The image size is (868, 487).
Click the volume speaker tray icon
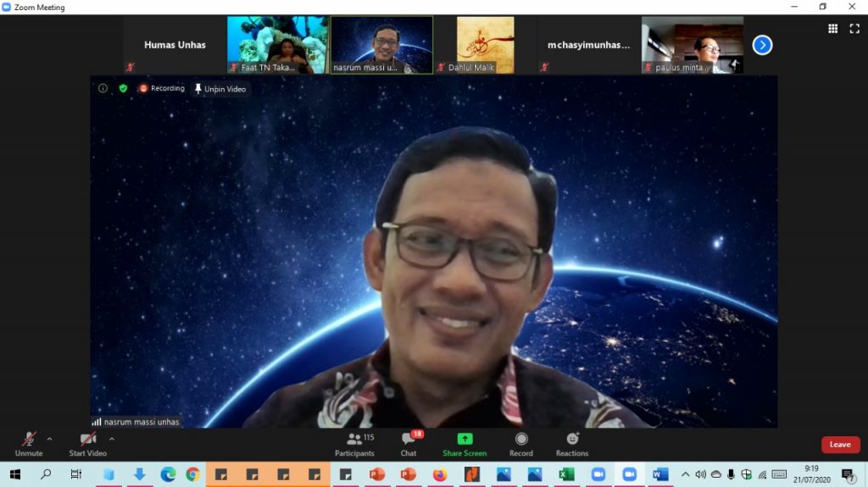point(700,474)
